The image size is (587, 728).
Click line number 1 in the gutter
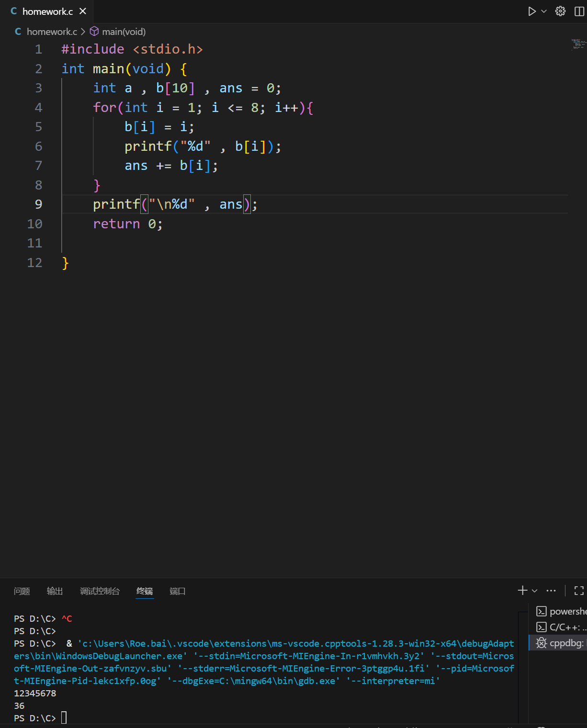pyautogui.click(x=38, y=49)
